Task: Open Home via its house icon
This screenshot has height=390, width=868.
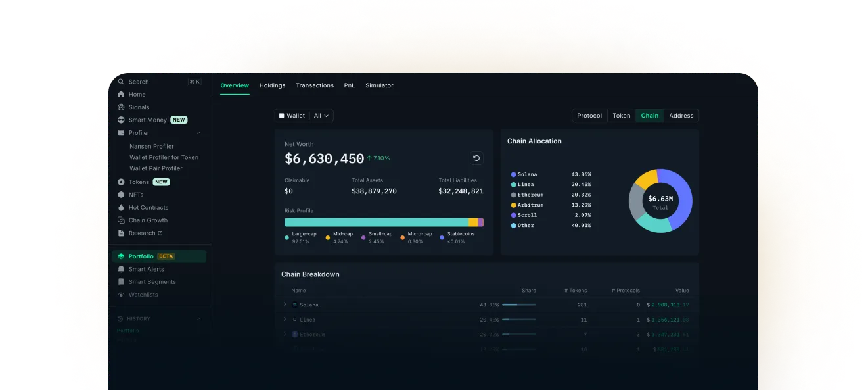Action: click(x=121, y=94)
